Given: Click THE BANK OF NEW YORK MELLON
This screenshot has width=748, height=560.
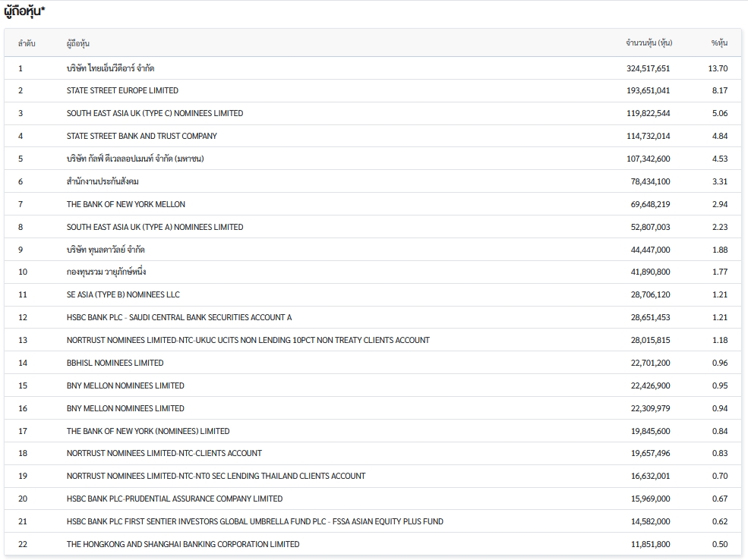Looking at the screenshot, I should [x=125, y=204].
